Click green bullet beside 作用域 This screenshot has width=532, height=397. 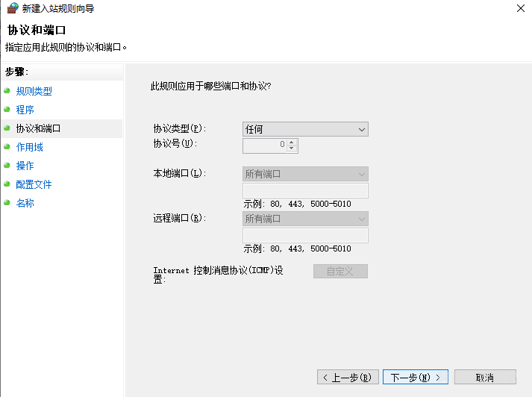(7, 146)
